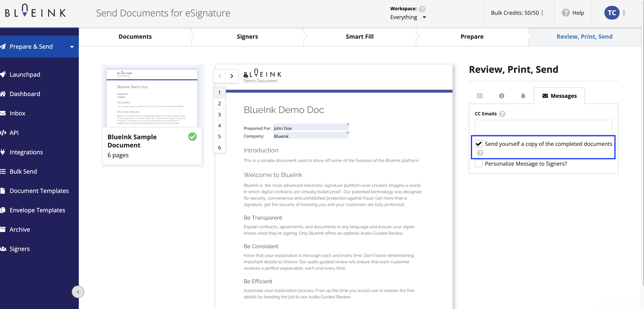Click the Inbox envelope icon
This screenshot has height=309, width=644.
(3, 113)
